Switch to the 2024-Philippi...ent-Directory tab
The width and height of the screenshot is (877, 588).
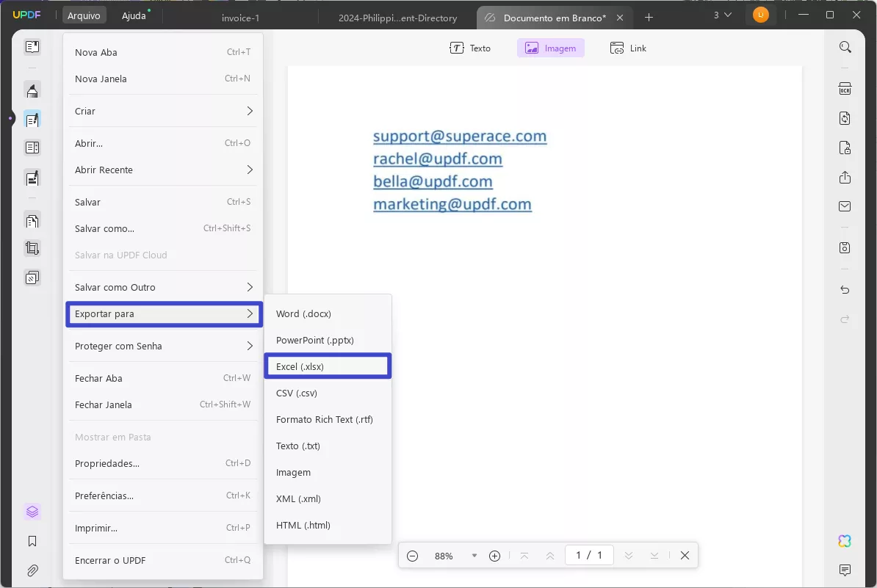pos(397,18)
